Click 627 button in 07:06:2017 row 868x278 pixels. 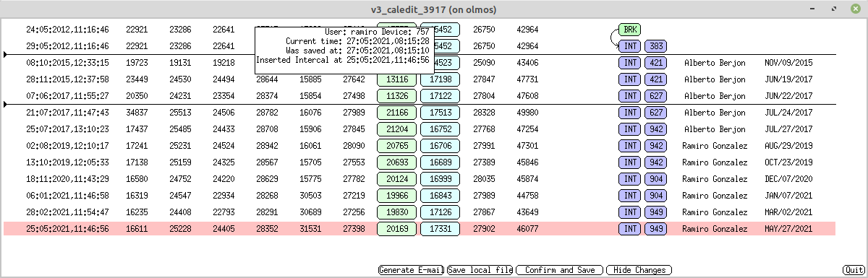point(655,95)
